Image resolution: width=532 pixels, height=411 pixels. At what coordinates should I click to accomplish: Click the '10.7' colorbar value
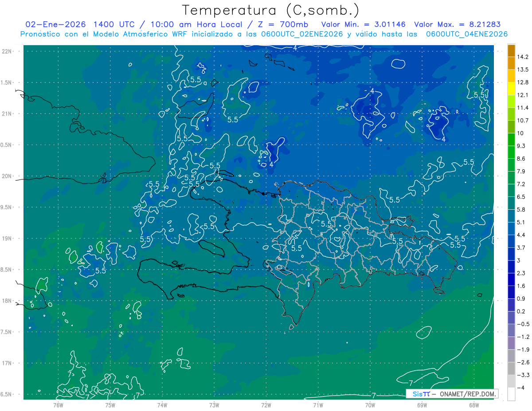pyautogui.click(x=523, y=121)
